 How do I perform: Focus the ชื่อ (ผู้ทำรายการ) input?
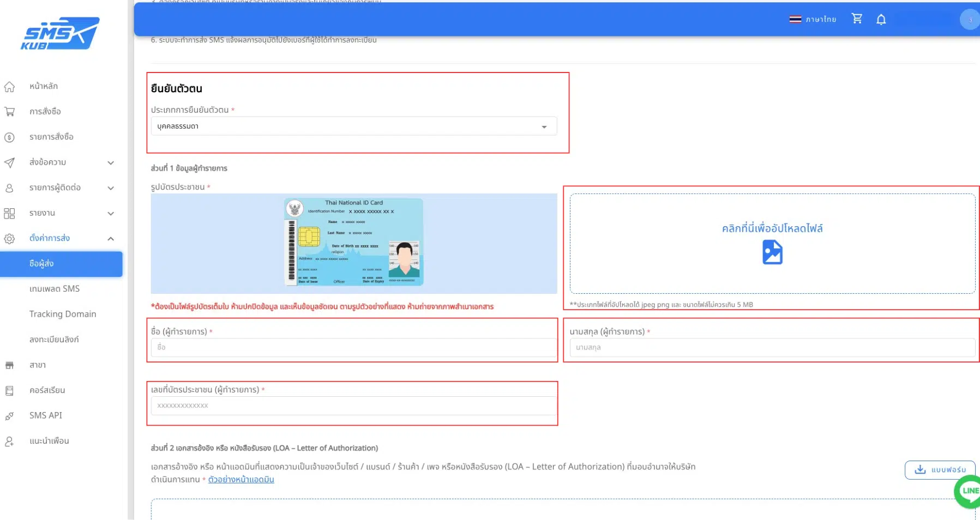[x=354, y=348]
